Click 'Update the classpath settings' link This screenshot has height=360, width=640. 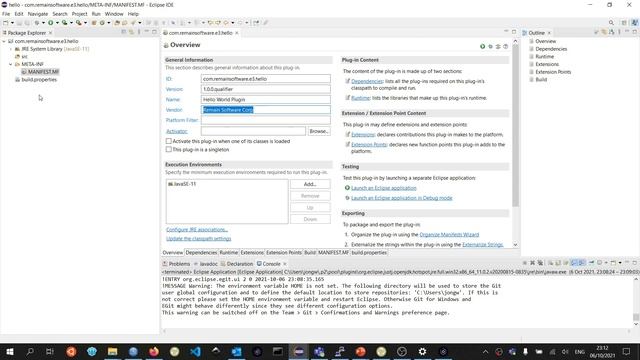[x=198, y=239]
